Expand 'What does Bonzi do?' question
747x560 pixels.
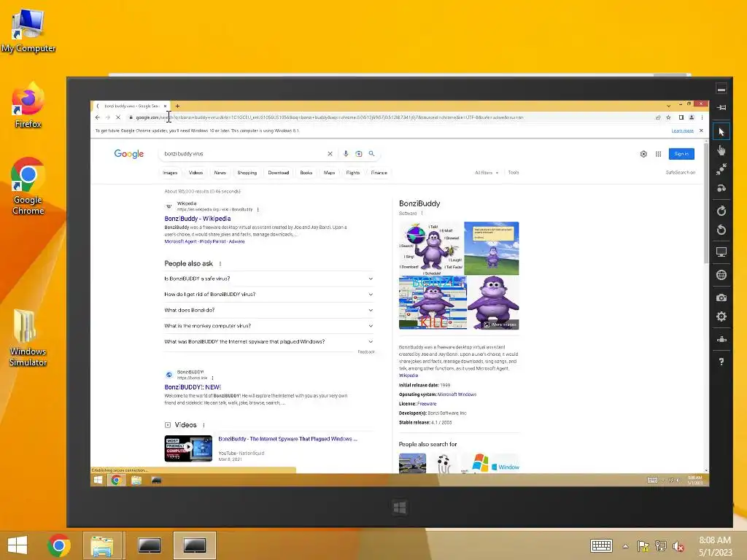268,310
